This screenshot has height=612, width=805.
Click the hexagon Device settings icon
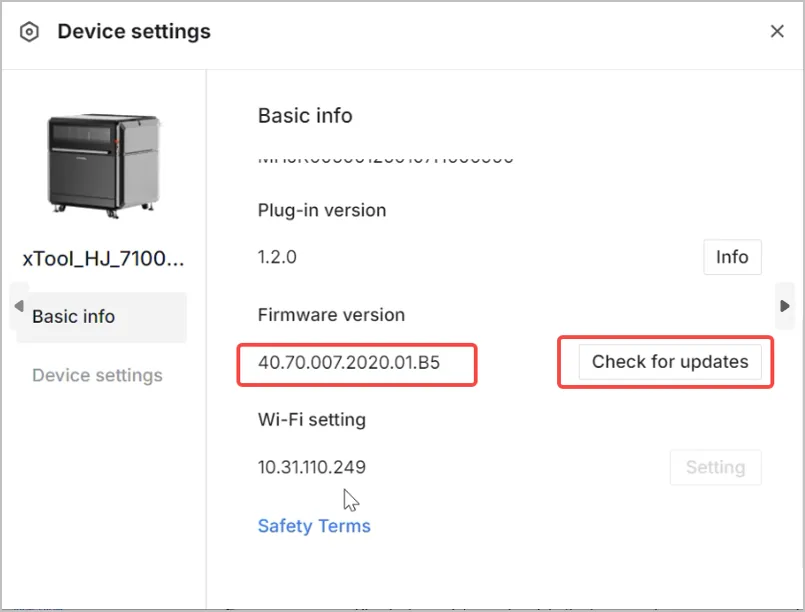[29, 32]
